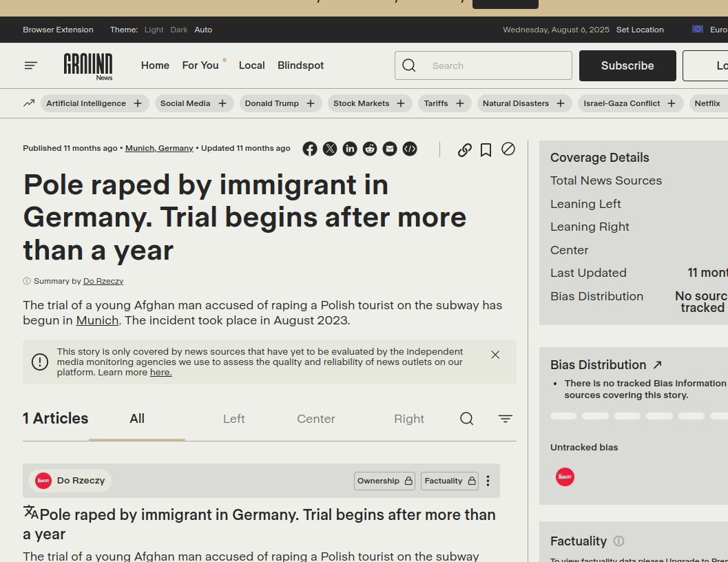The width and height of the screenshot is (728, 562).
Task: Follow the 'here.' learn more link
Action: tap(160, 373)
